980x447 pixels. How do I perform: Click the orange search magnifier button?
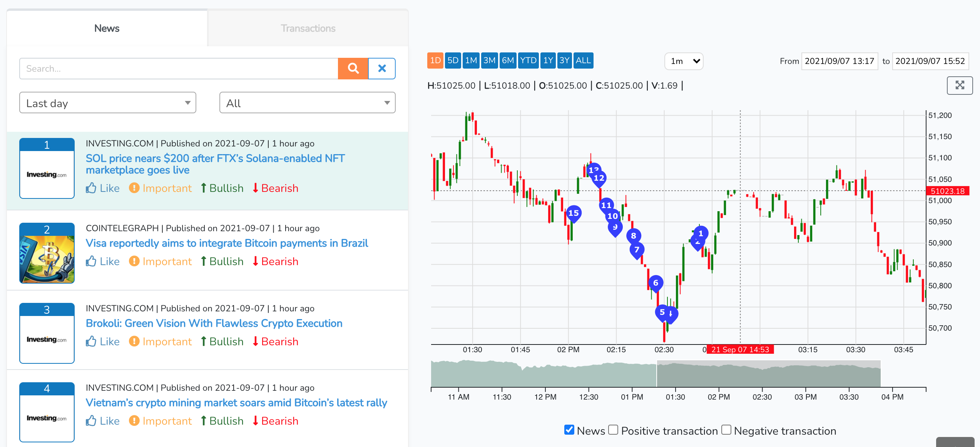pyautogui.click(x=353, y=69)
